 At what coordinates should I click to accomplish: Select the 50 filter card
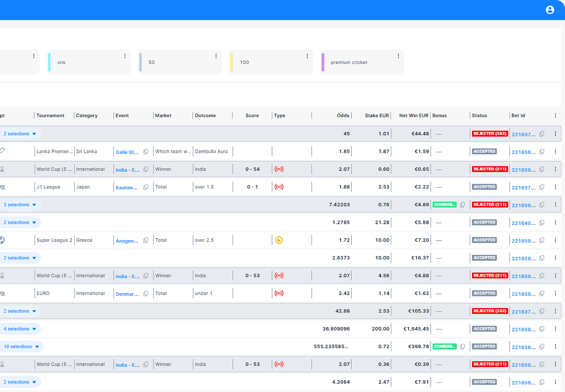tap(180, 62)
